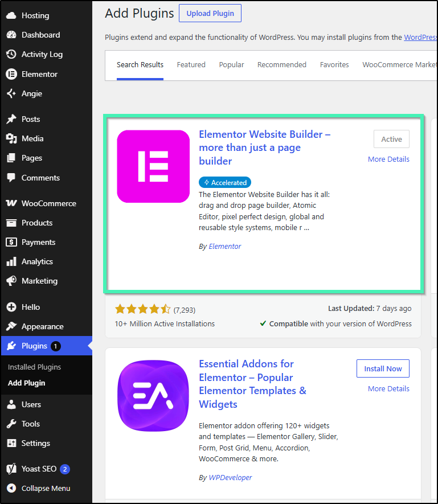Open the WPDeveloper author link

click(230, 477)
